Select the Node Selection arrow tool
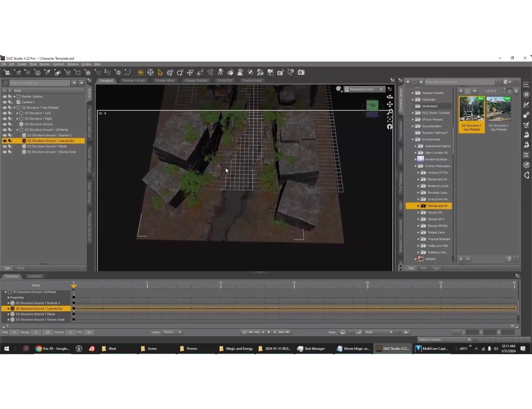Screen dimensions: 532x409 point(160,72)
